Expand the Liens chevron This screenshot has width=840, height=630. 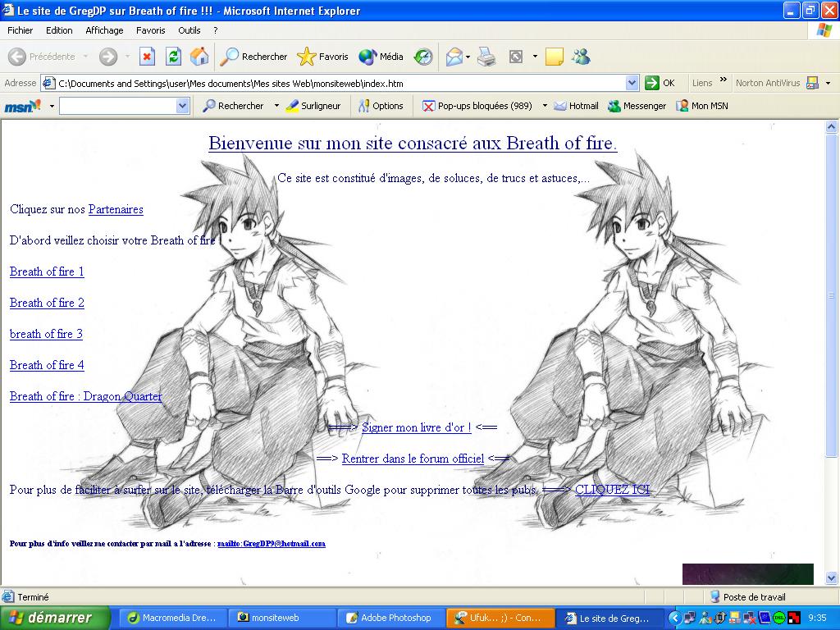point(724,80)
